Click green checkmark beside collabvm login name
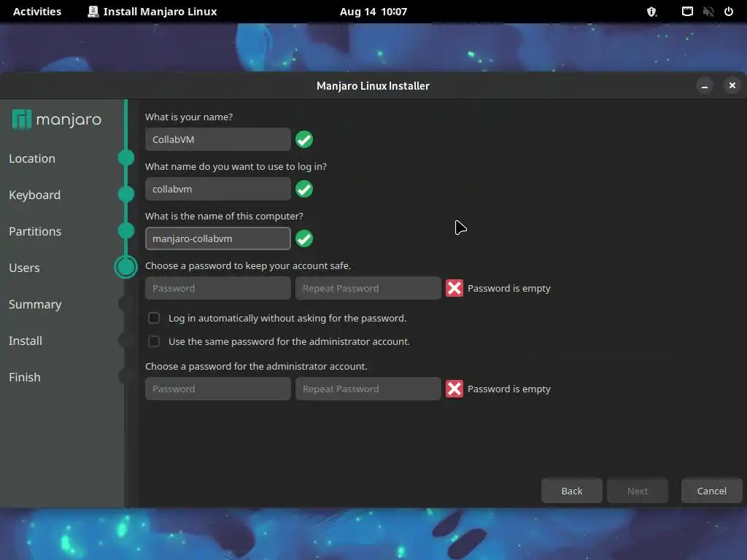Screen dimensions: 747x560 304,189
